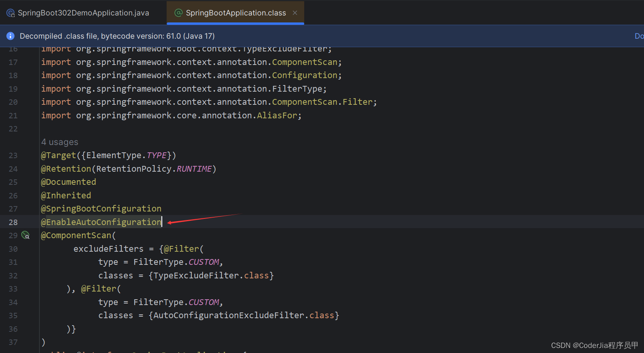The image size is (644, 353).
Task: Click AutoConfigurationExcludeFilter class reference
Action: click(229, 315)
